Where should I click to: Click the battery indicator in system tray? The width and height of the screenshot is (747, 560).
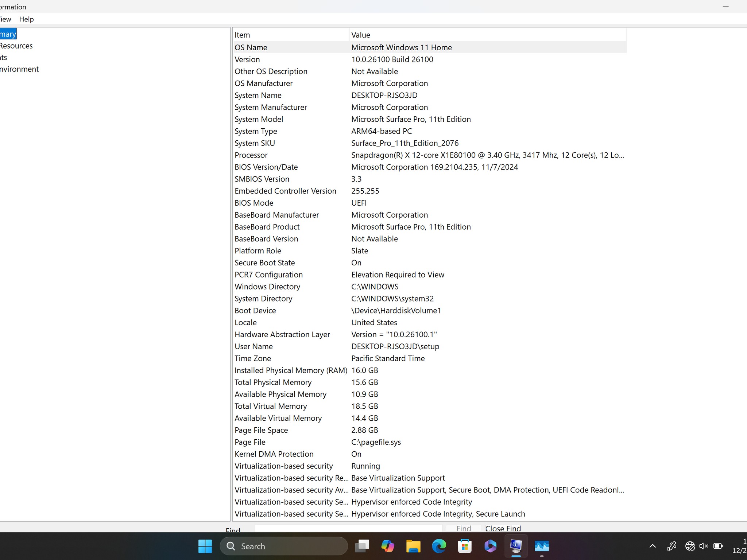[x=717, y=546]
